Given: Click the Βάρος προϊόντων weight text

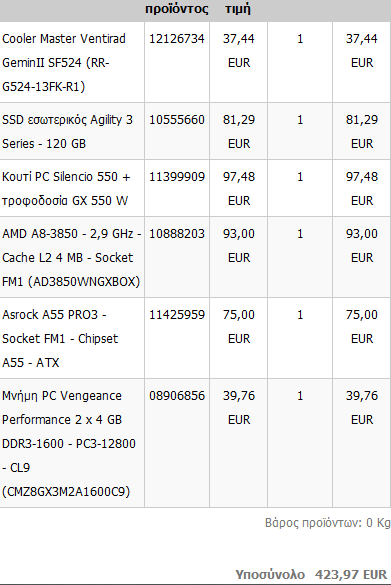Looking at the screenshot, I should point(328,523).
